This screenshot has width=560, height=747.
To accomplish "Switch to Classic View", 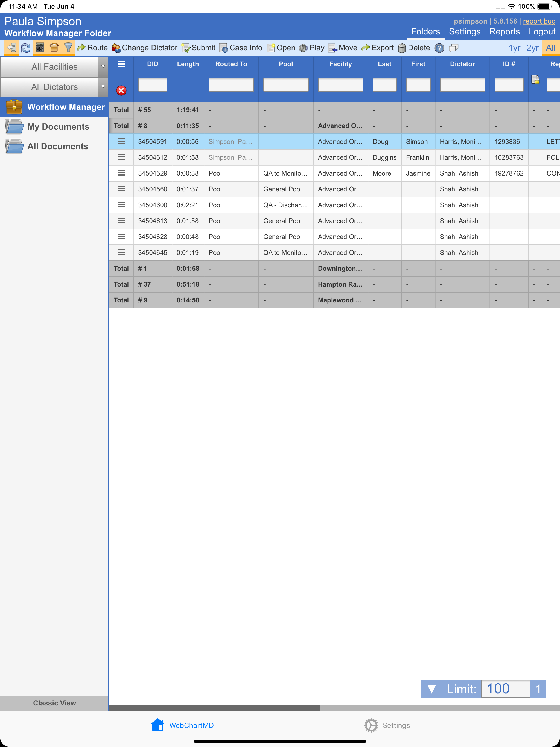I will pos(54,703).
